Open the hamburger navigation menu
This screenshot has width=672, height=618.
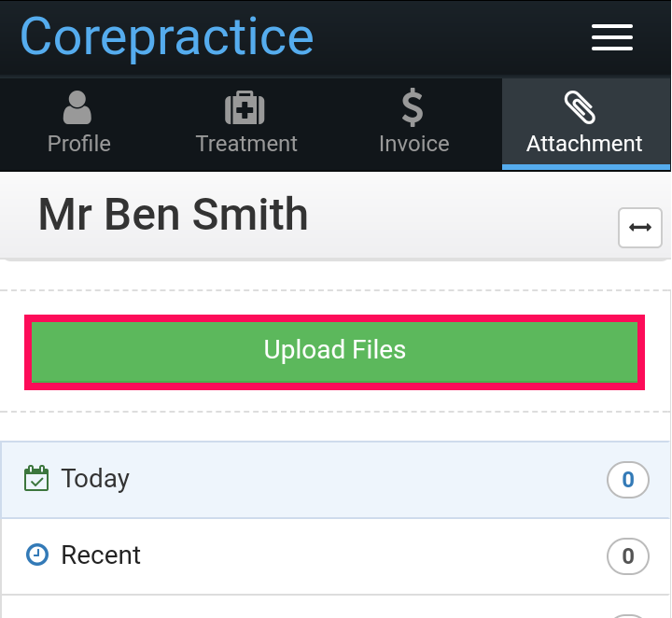coord(612,37)
